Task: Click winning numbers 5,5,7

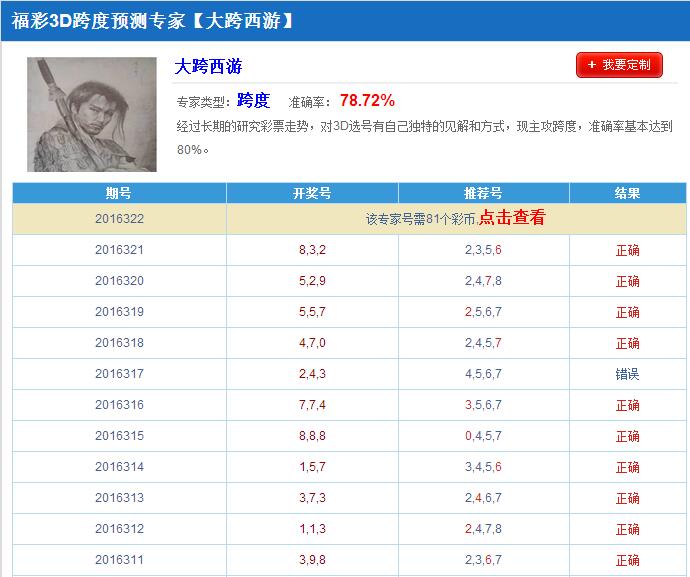Action: point(312,312)
